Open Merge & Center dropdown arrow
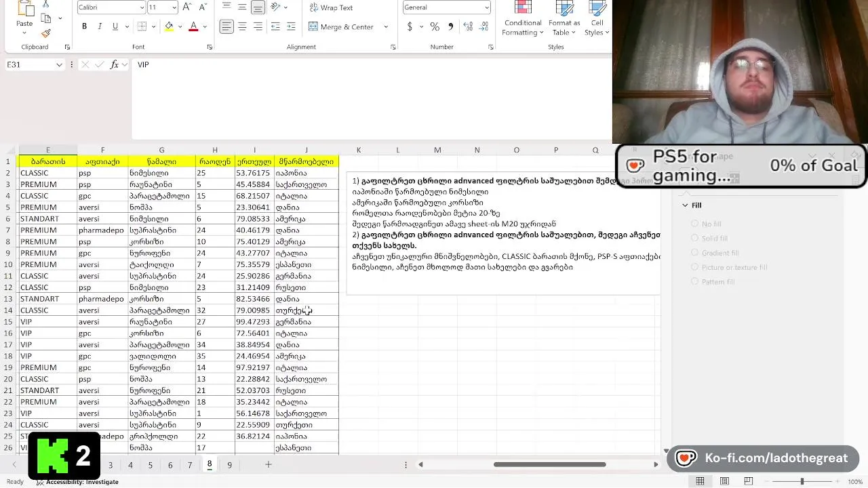This screenshot has width=868, height=488. 386,26
